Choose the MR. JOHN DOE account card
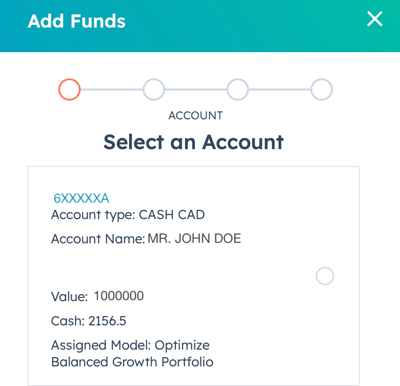Image resolution: width=400 pixels, height=386 pixels. tap(194, 276)
